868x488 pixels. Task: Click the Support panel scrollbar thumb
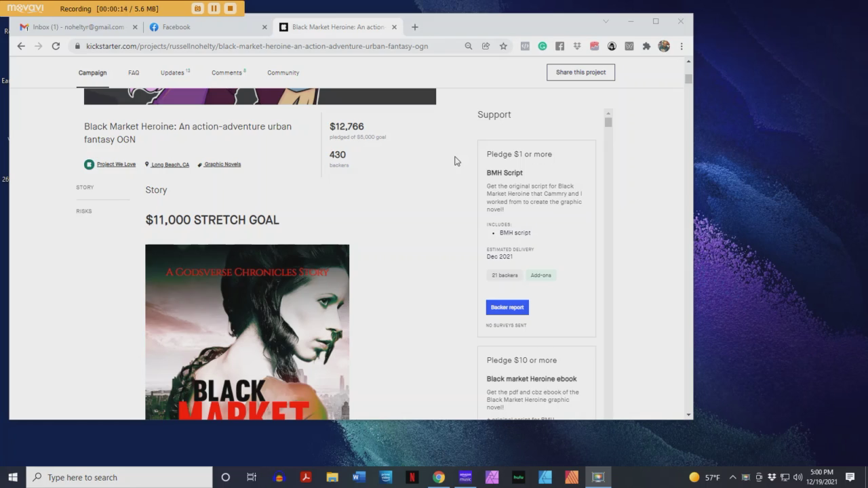[x=608, y=123]
